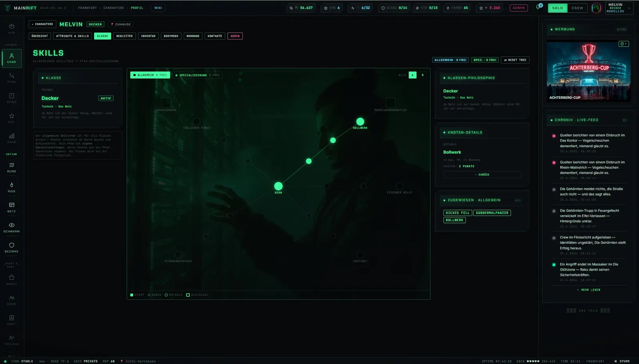Switch mode to Solo

[558, 8]
